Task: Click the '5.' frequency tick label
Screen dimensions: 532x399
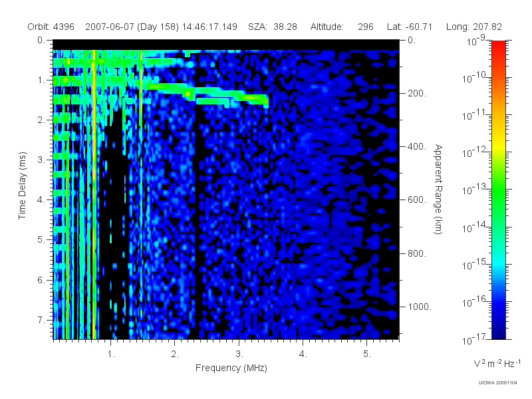Action: coord(367,354)
